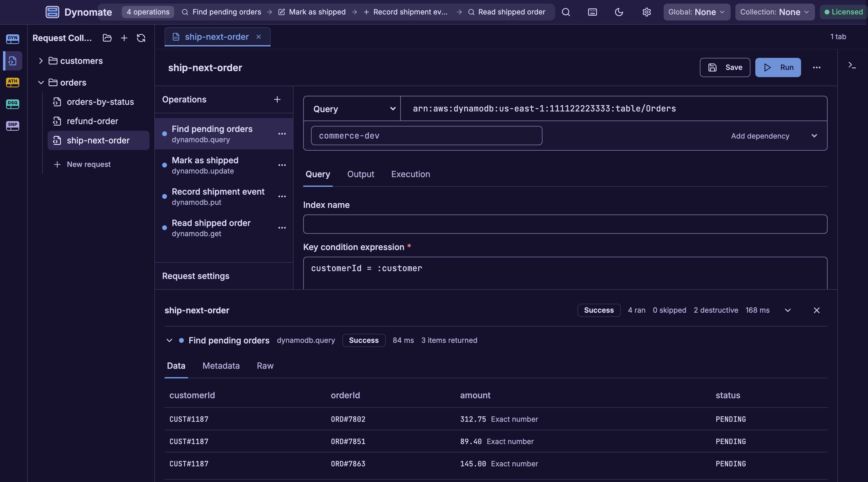Open the SNP snippets sidebar icon
Screen dimensions: 868x482
(12, 126)
